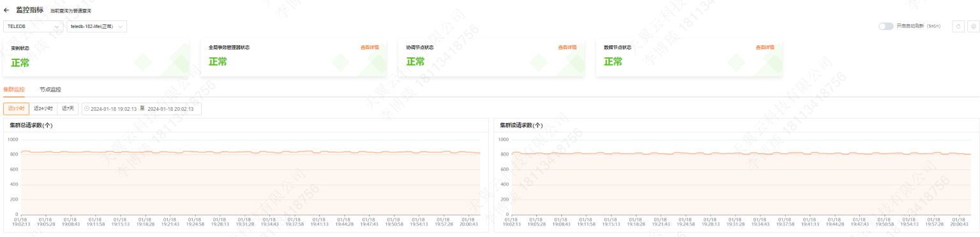Click the clock icon in date range

pyautogui.click(x=87, y=108)
